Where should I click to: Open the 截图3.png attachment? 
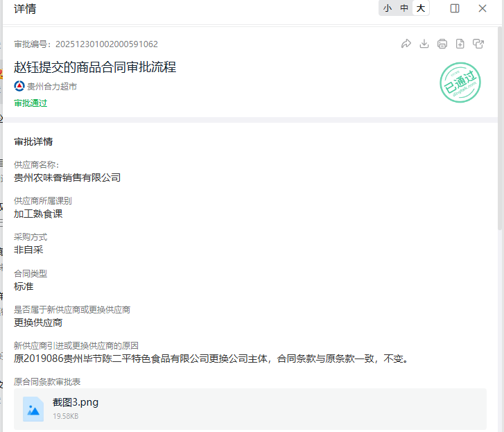point(76,402)
